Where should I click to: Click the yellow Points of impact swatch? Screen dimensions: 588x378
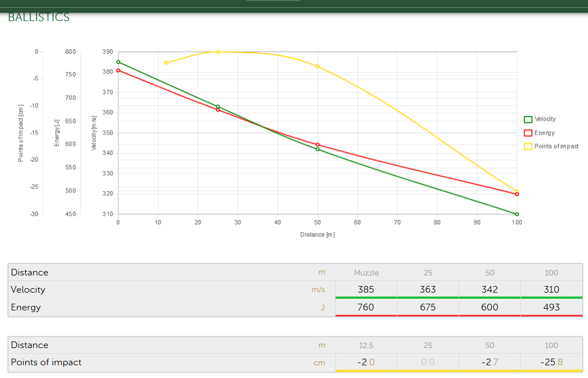[x=528, y=146]
